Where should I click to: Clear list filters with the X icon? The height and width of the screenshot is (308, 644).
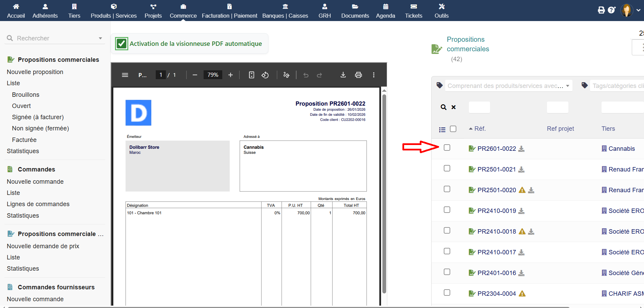[x=454, y=107]
